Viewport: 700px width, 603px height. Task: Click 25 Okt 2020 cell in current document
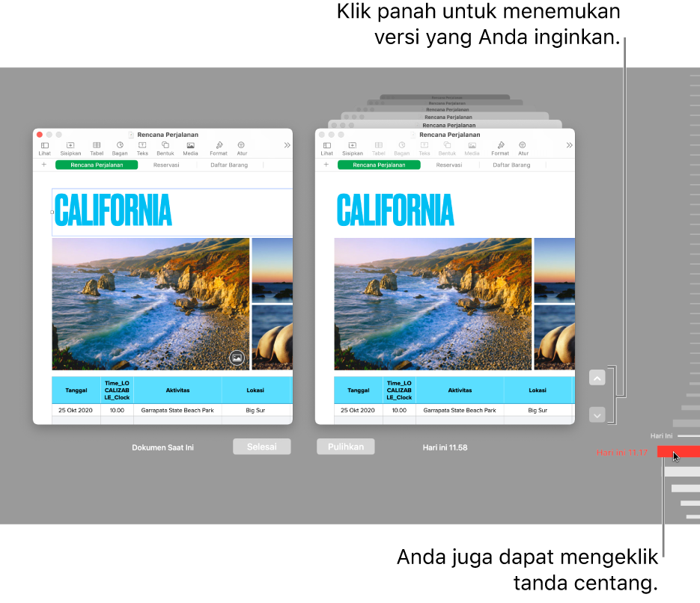point(76,410)
